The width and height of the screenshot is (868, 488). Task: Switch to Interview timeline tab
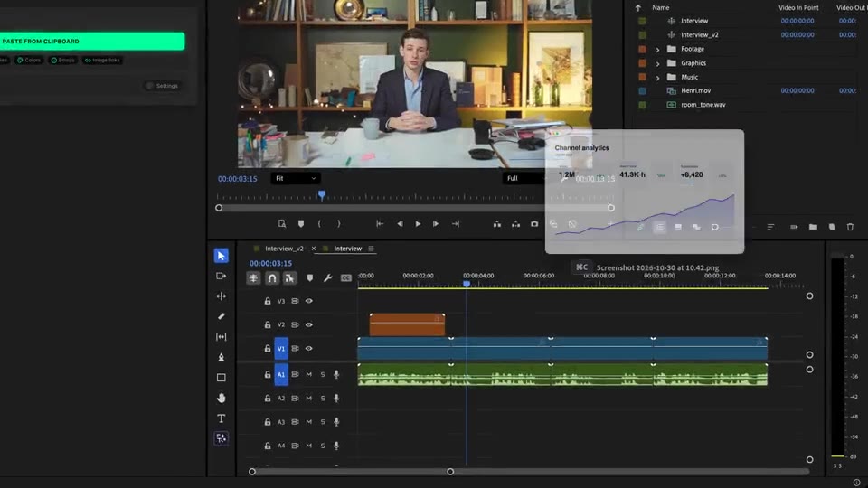click(x=347, y=249)
